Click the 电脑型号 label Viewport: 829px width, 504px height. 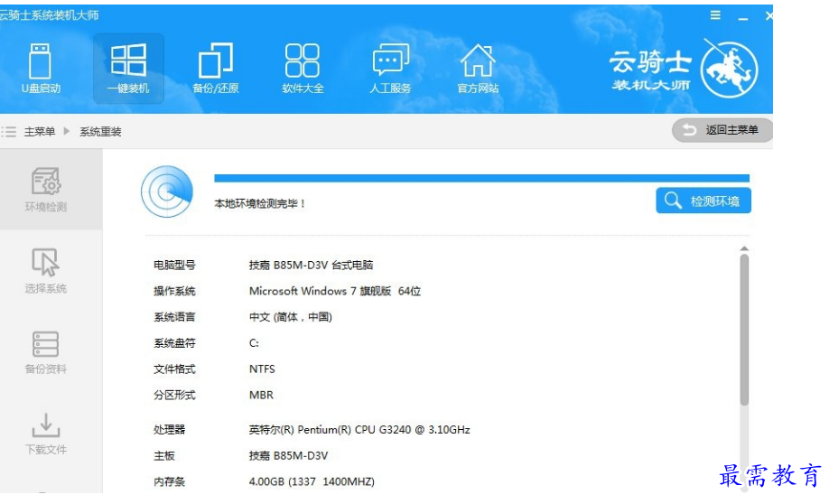(174, 265)
